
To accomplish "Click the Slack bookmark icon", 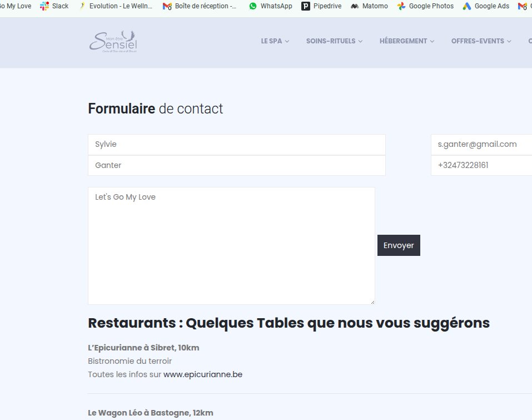I will pyautogui.click(x=44, y=6).
